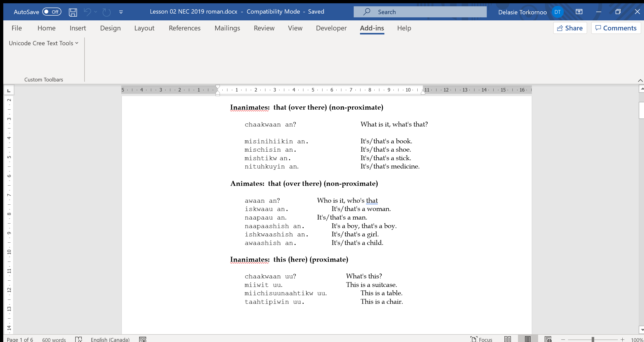Screen dimensions: 644x342
Task: Open the Design tab
Action: [110, 28]
